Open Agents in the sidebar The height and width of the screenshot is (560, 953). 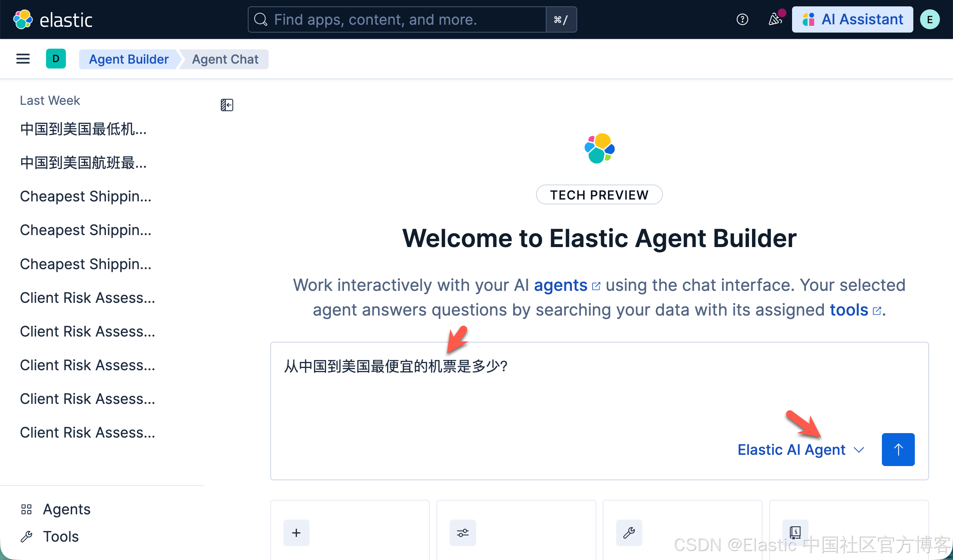coord(66,509)
